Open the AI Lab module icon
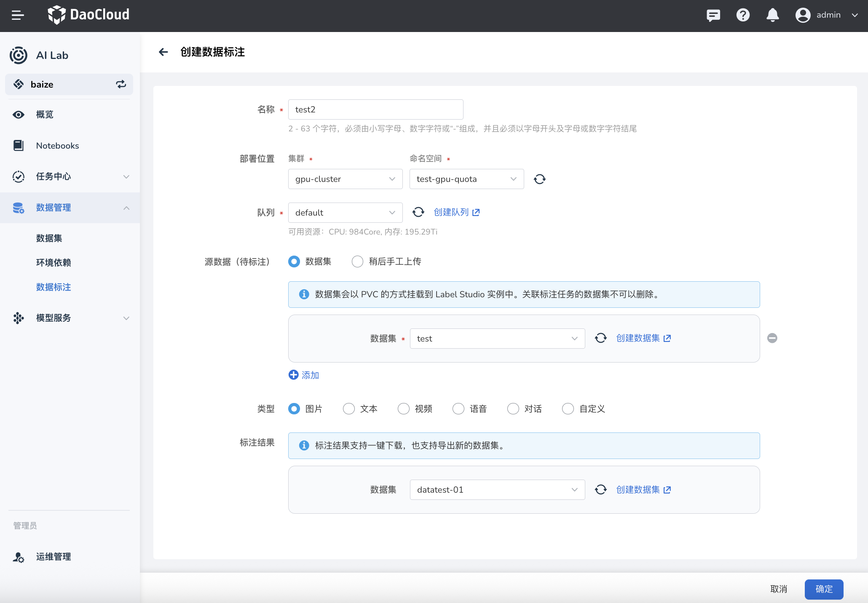This screenshot has height=603, width=868. 18,55
